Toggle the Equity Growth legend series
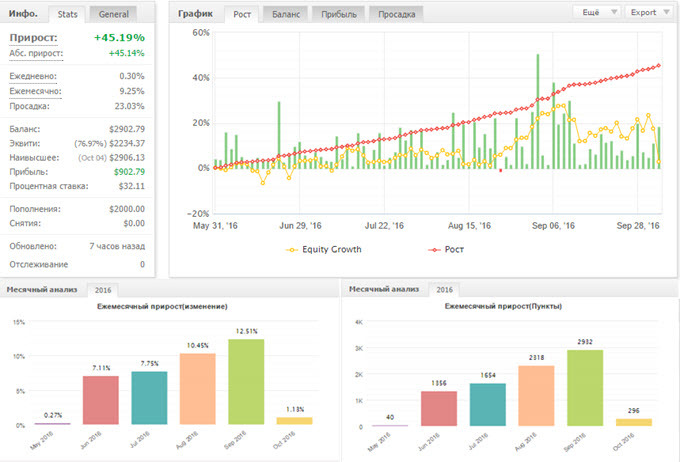The image size is (680, 462). pyautogui.click(x=324, y=249)
